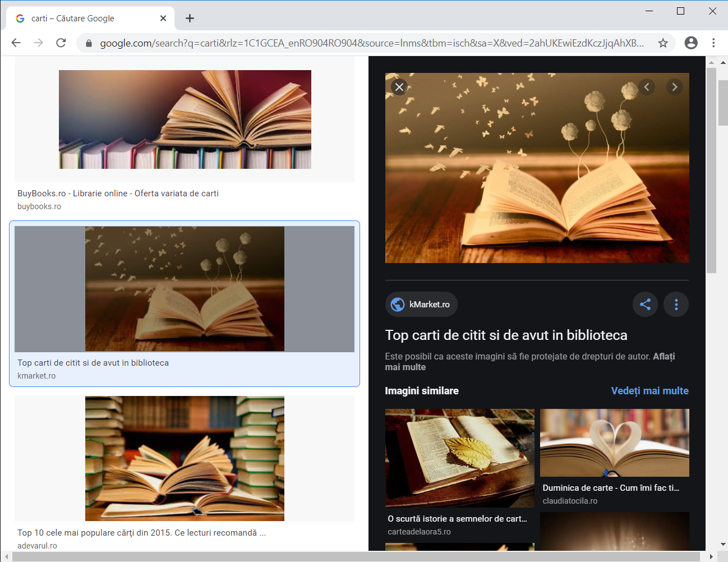728x562 pixels.
Task: Select adevarul.ro stacked books image
Action: click(x=185, y=458)
